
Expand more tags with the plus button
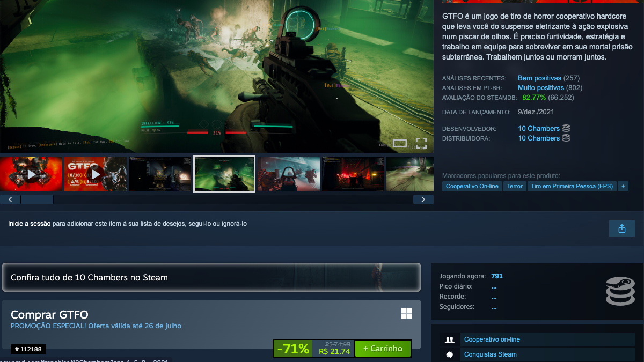623,186
